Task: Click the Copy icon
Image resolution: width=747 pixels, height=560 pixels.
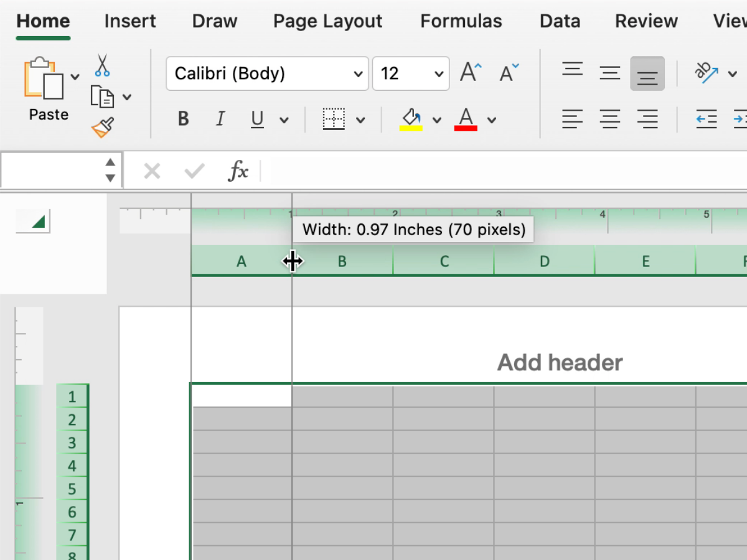Action: 101,97
